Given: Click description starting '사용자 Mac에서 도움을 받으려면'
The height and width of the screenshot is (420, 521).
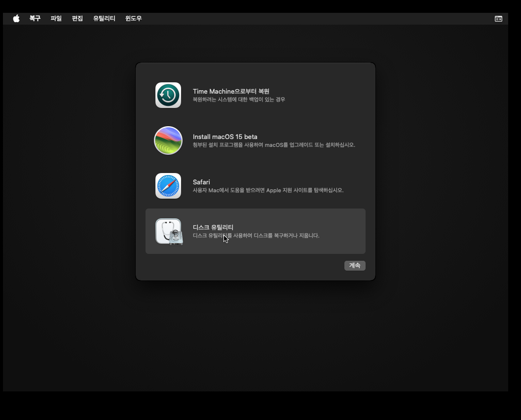Looking at the screenshot, I should tap(268, 190).
